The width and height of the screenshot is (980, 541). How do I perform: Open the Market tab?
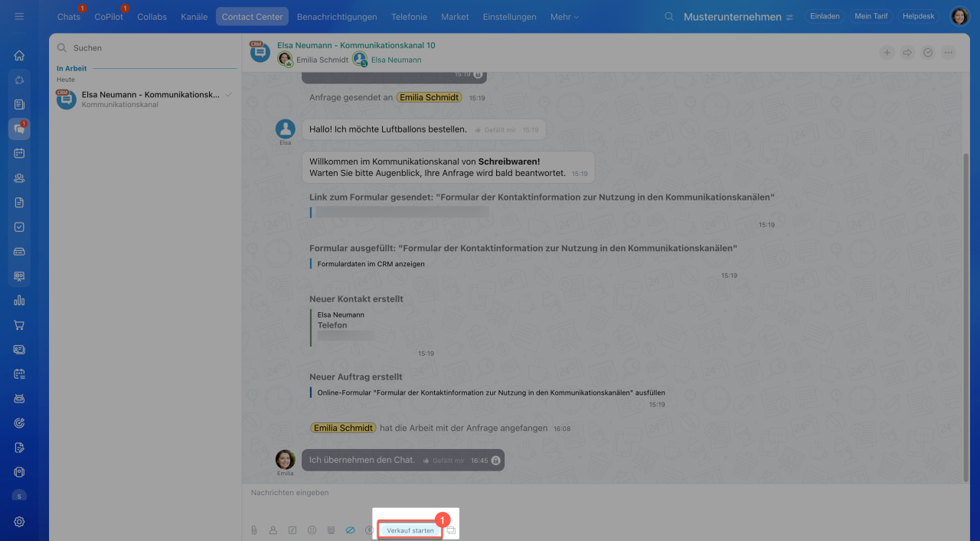455,17
